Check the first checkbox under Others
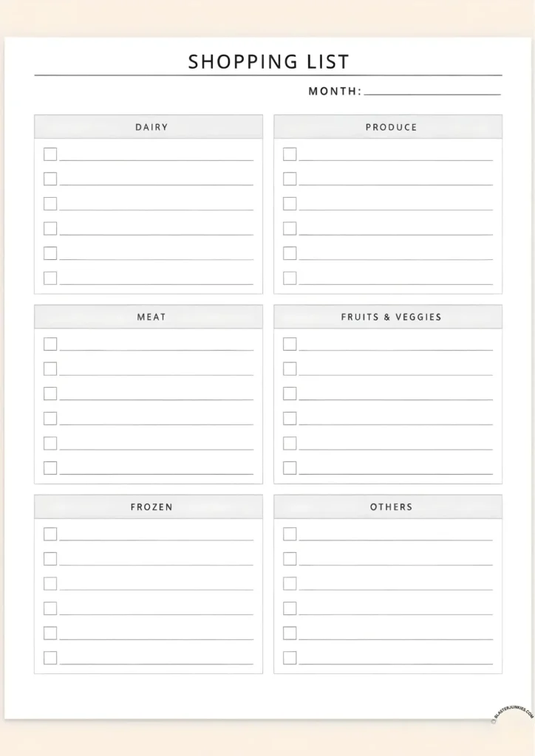This screenshot has width=535, height=756. (290, 534)
